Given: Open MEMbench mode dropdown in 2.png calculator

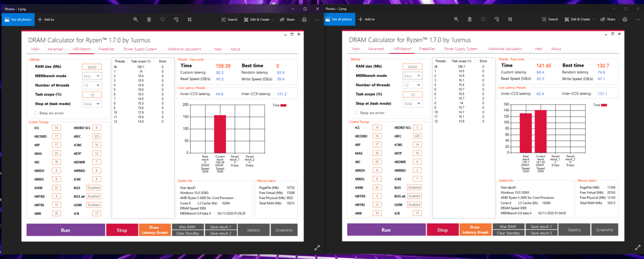Looking at the screenshot, I should tap(413, 76).
